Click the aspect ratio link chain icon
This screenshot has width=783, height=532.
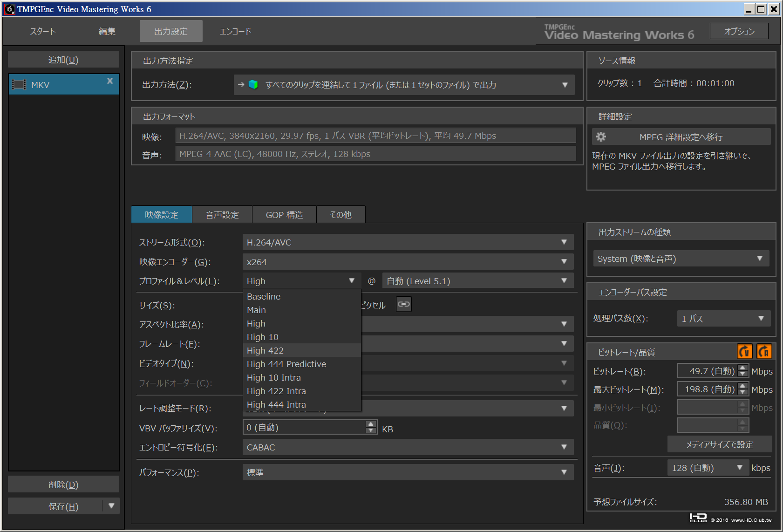[403, 304]
